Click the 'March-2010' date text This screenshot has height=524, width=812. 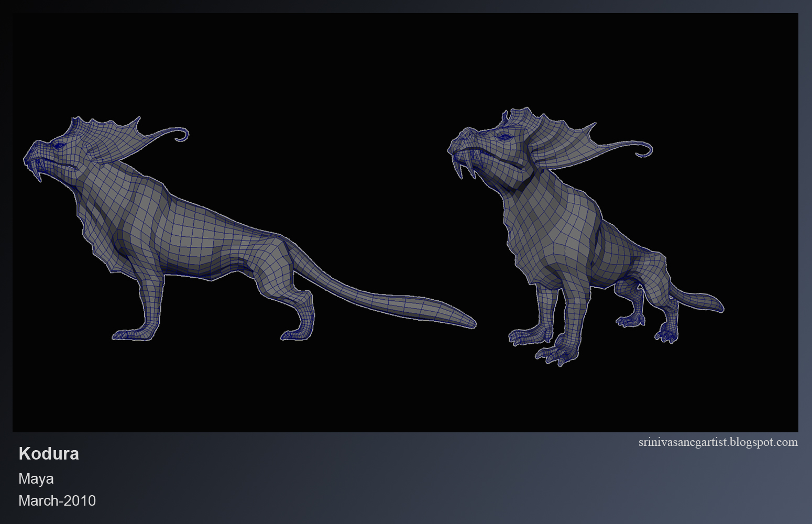(x=57, y=500)
